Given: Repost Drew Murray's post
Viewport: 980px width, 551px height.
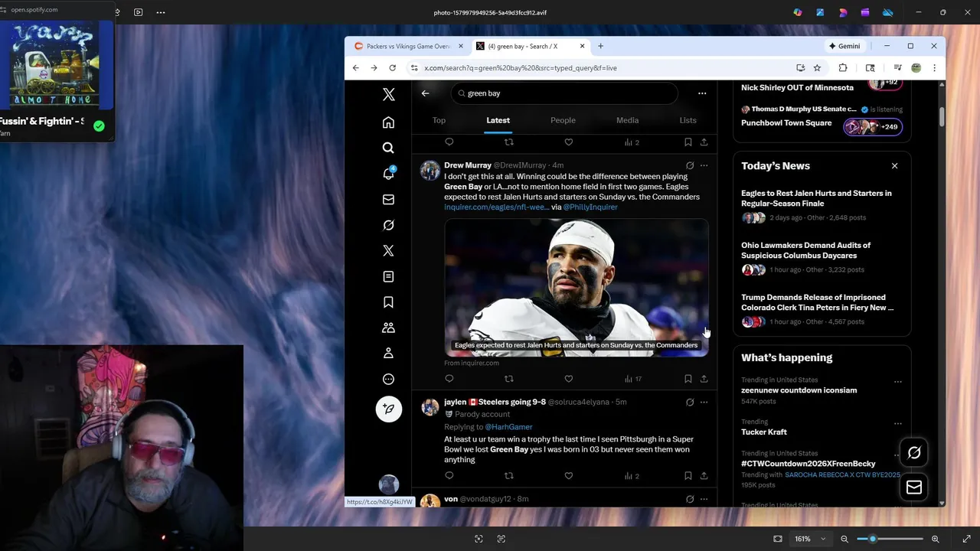Looking at the screenshot, I should (508, 378).
